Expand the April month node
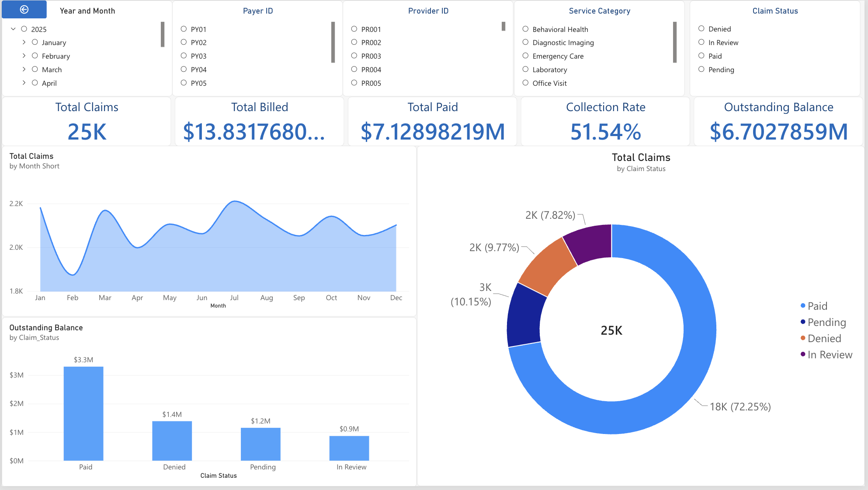The height and width of the screenshot is (490, 868). pyautogui.click(x=24, y=83)
